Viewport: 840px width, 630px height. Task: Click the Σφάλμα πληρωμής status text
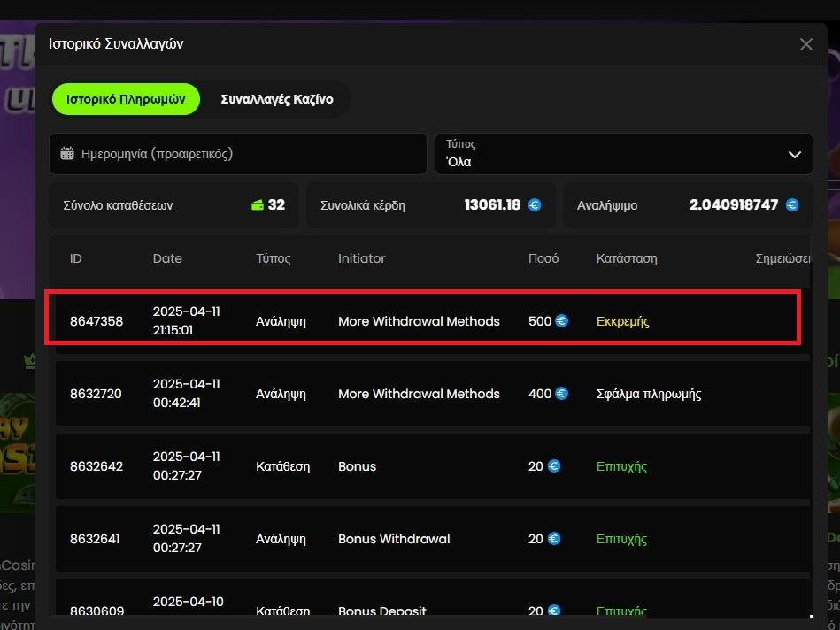click(649, 394)
